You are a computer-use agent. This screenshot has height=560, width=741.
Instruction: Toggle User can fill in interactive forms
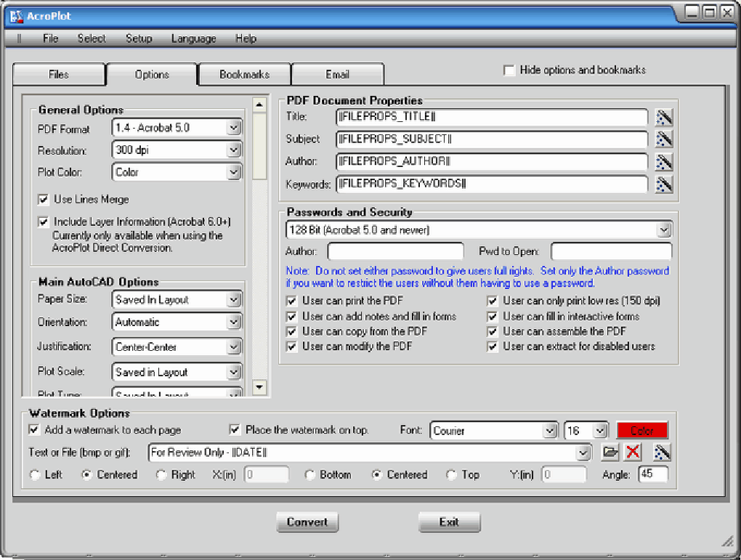pyautogui.click(x=493, y=316)
